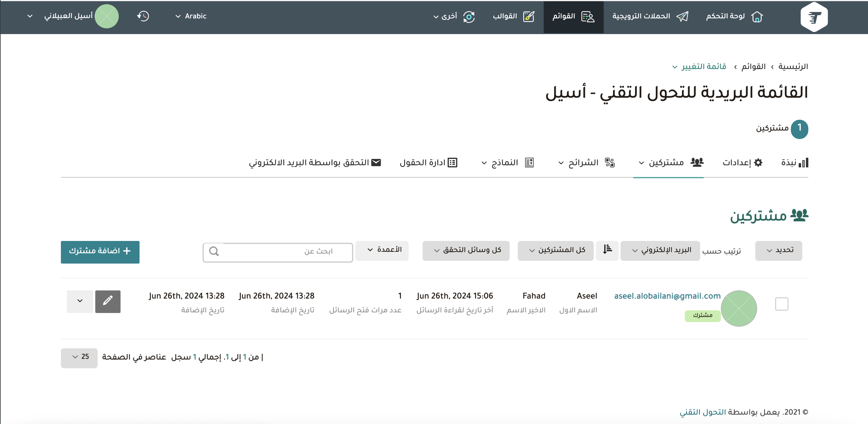
Task: Select the Aseel subscriber row checkbox
Action: point(782,304)
